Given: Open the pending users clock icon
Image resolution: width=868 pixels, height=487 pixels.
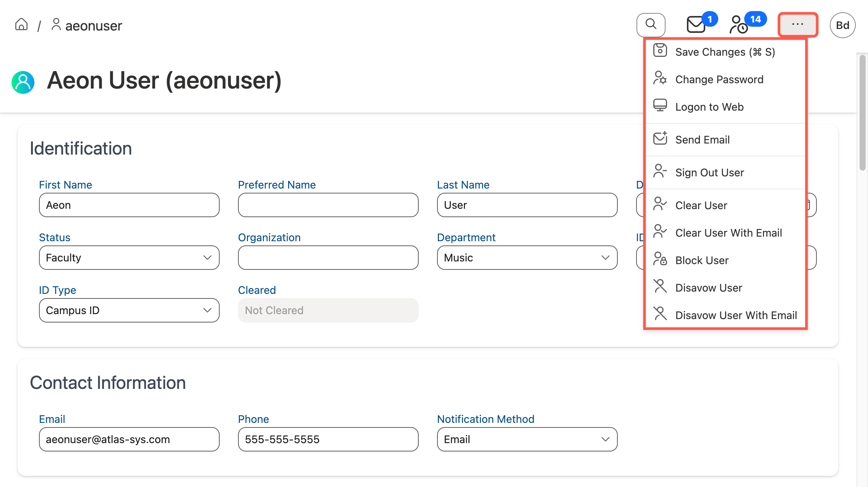Looking at the screenshot, I should 738,25.
